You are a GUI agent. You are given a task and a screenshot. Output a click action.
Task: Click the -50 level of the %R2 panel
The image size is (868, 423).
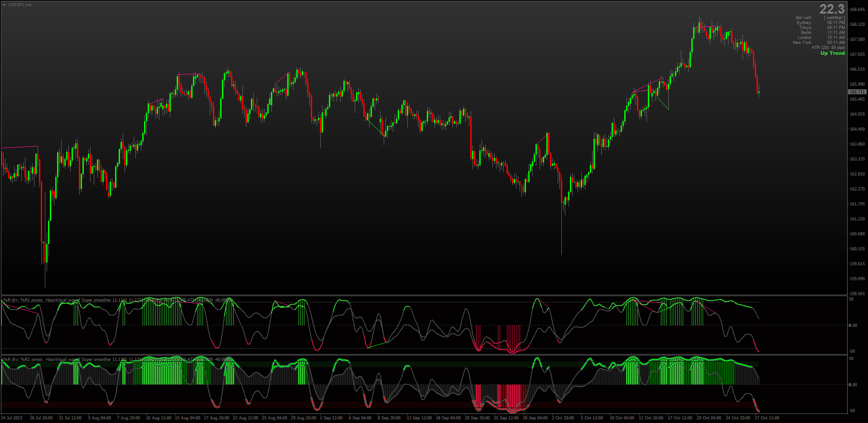pos(852,411)
